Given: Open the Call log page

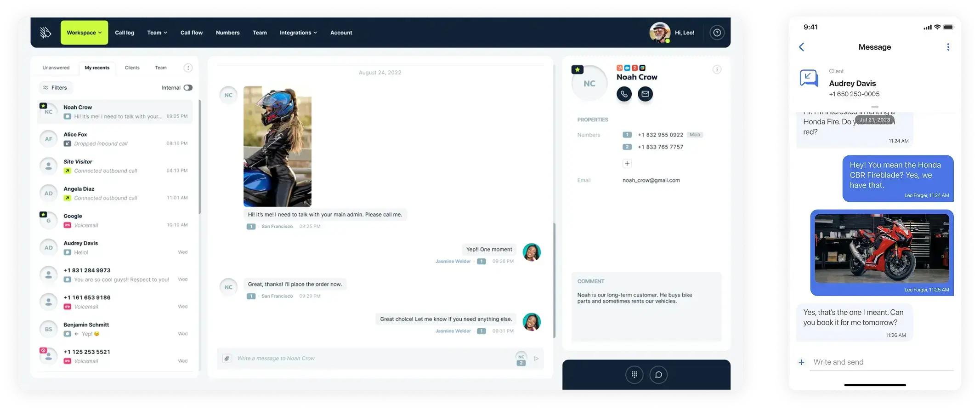Looking at the screenshot, I should pyautogui.click(x=125, y=33).
